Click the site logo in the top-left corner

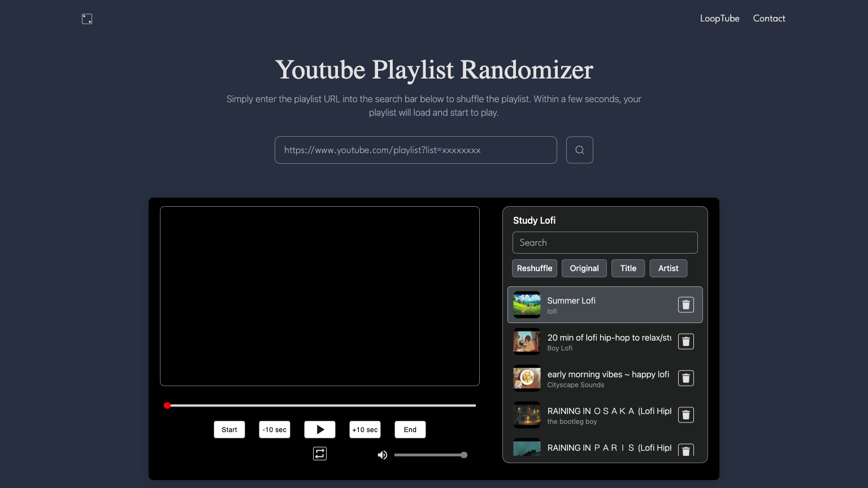[86, 19]
